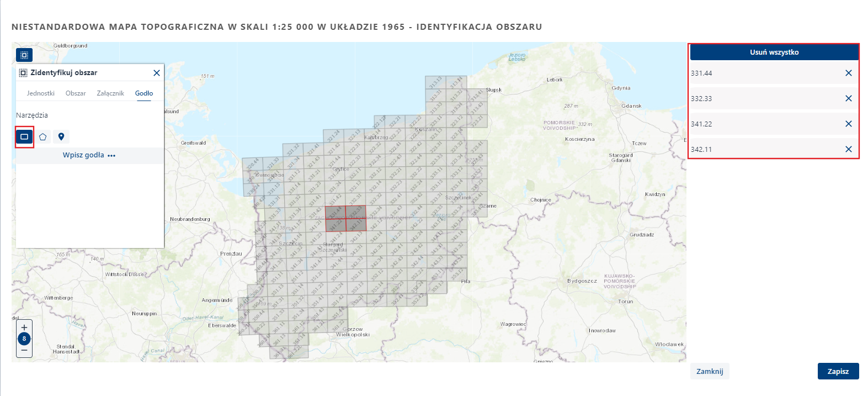Click the Zapisz button
The image size is (868, 396).
(838, 371)
